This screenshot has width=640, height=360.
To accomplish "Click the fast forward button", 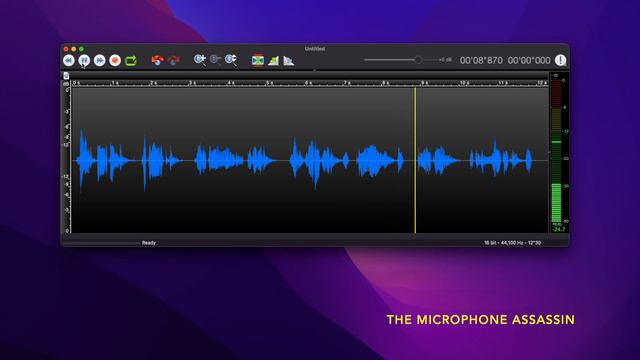I will coord(100,60).
